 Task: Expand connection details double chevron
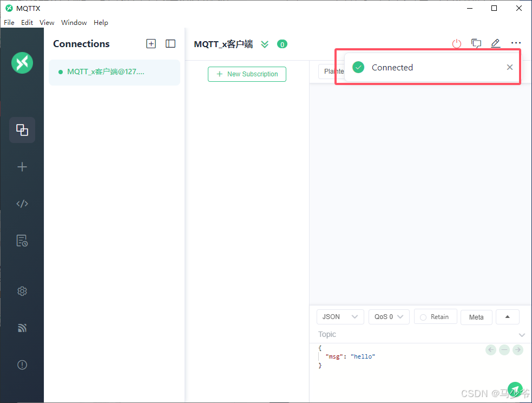pyautogui.click(x=265, y=44)
